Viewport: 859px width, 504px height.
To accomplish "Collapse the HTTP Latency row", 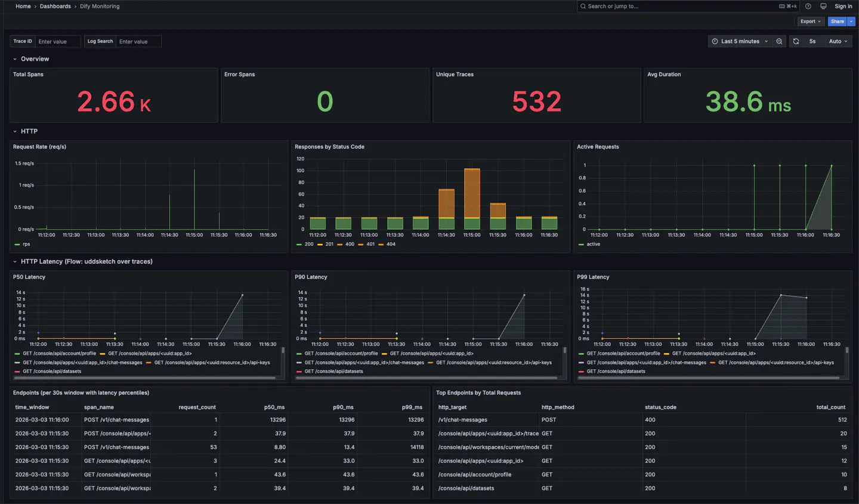I will [x=15, y=261].
